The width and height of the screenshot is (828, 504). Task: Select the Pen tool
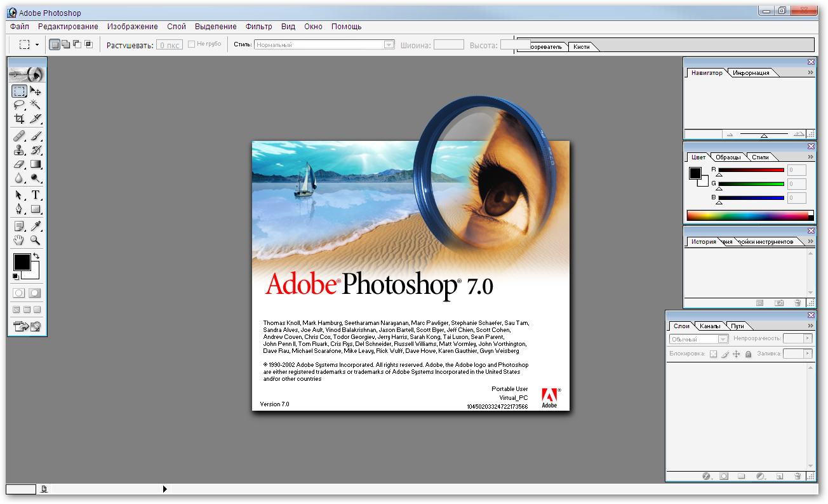[20, 209]
